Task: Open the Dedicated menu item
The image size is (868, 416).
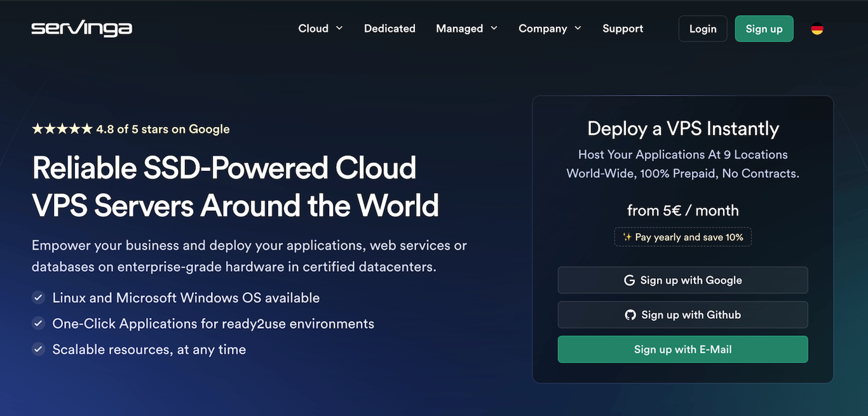Action: click(390, 28)
